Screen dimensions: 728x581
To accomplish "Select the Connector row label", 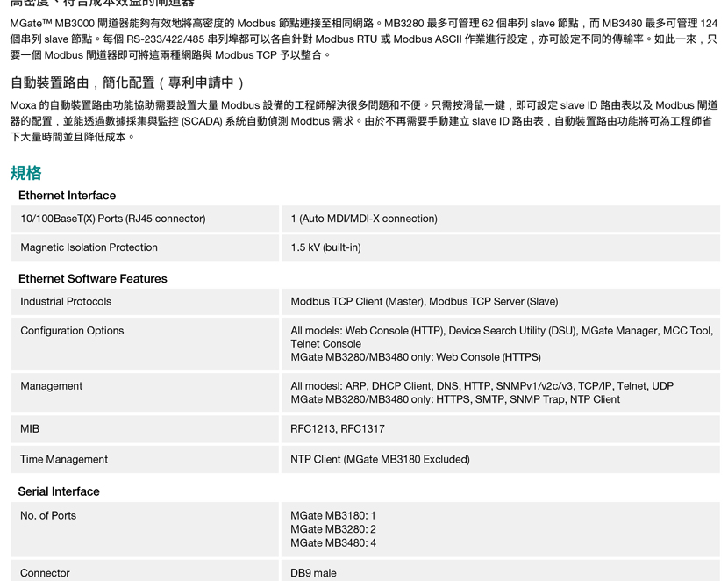I will (45, 573).
